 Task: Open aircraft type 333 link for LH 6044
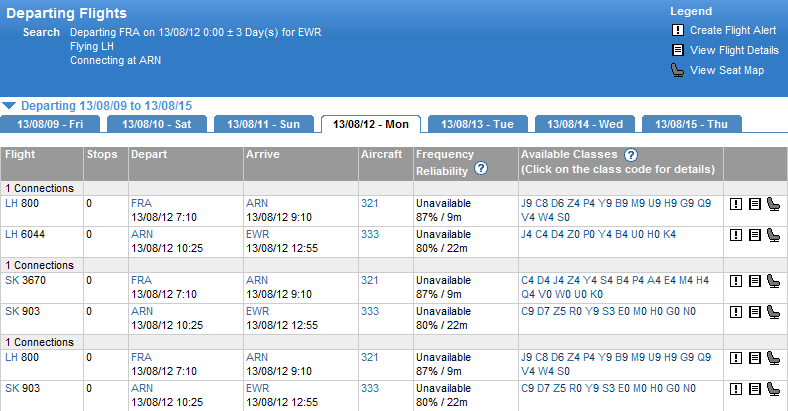pyautogui.click(x=370, y=234)
